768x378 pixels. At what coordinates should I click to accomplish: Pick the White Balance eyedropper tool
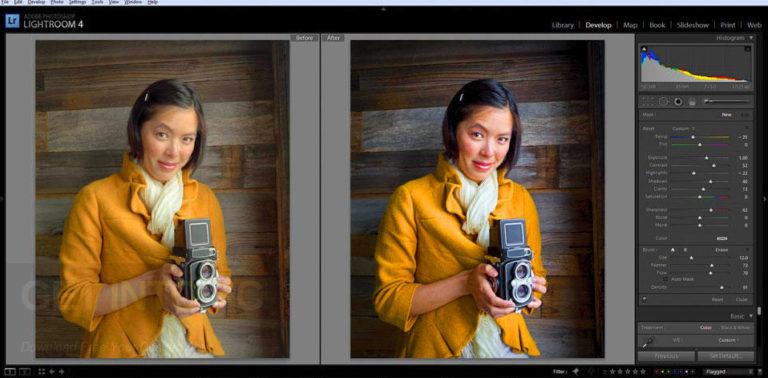coord(648,342)
